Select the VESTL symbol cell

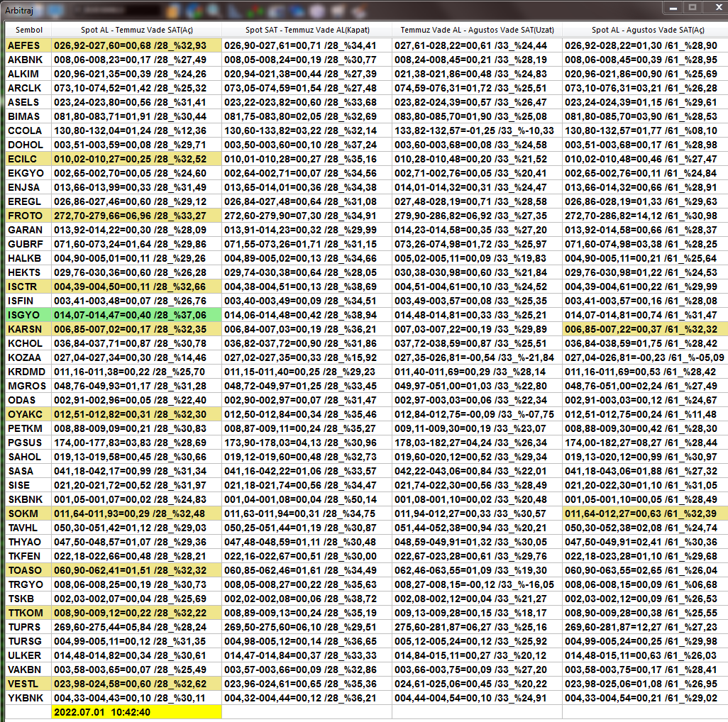tap(28, 684)
